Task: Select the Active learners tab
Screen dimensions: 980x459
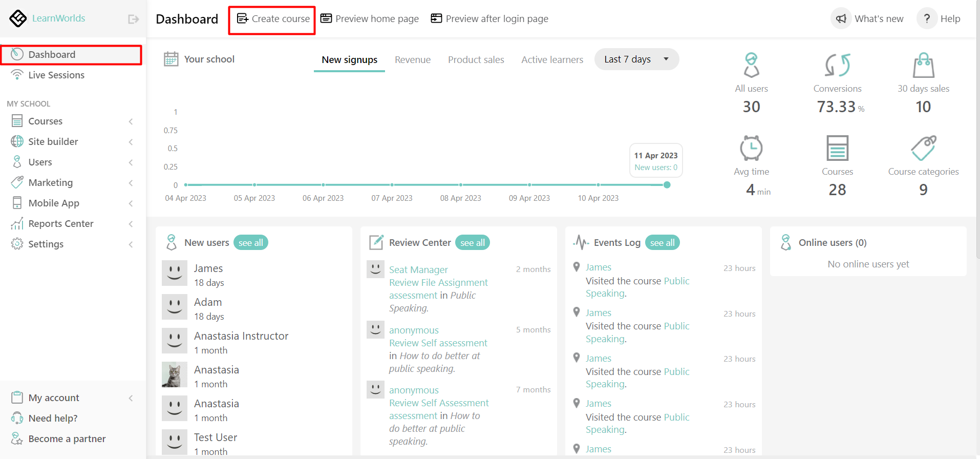Action: pyautogui.click(x=552, y=60)
